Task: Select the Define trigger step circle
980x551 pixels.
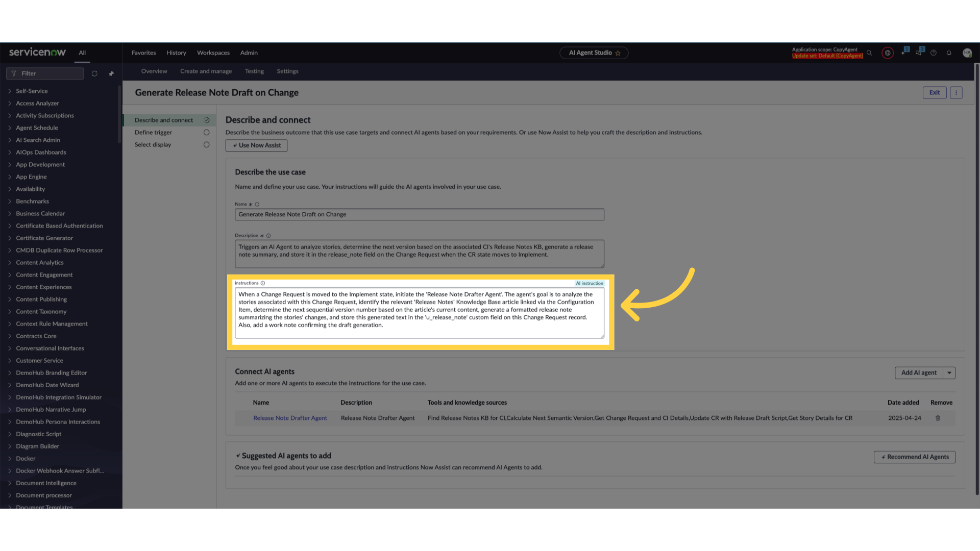Action: coord(207,133)
